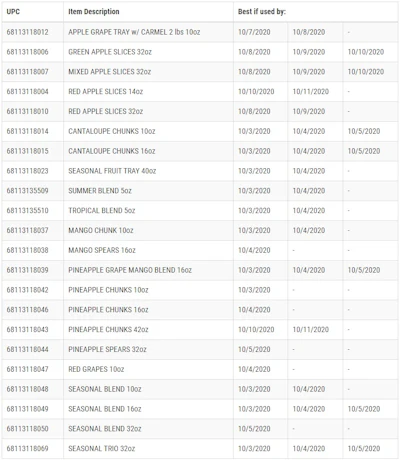The image size is (400, 460).
Task: Click the 10/5/2020 date for SEASONAL BLEND 32oz
Action: [254, 429]
